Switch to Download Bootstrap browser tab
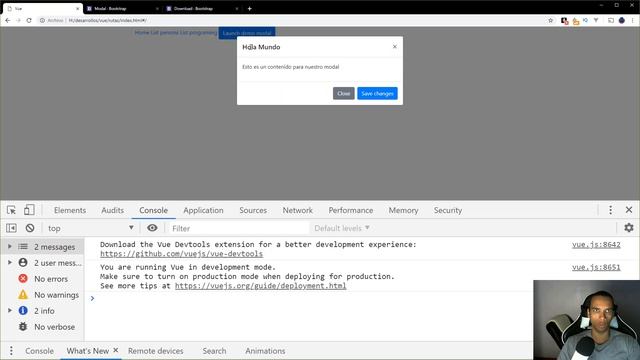Viewport: 640px width, 360px height. click(202, 8)
